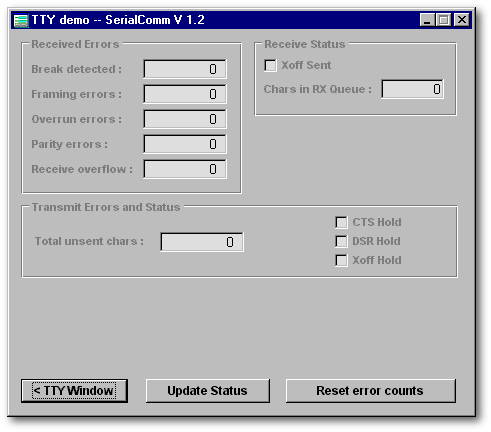Go back to the TTY Window
Image resolution: width=491 pixels, height=432 pixels.
pyautogui.click(x=74, y=391)
